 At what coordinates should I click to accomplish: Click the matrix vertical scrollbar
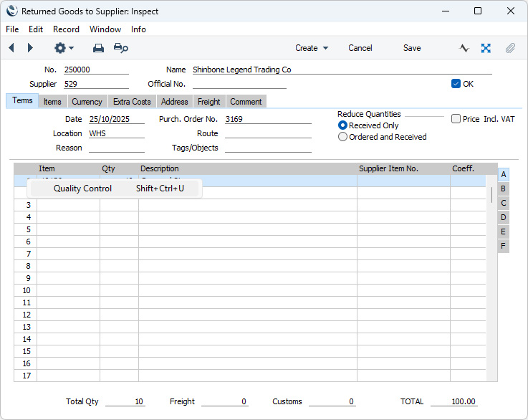coord(492,278)
